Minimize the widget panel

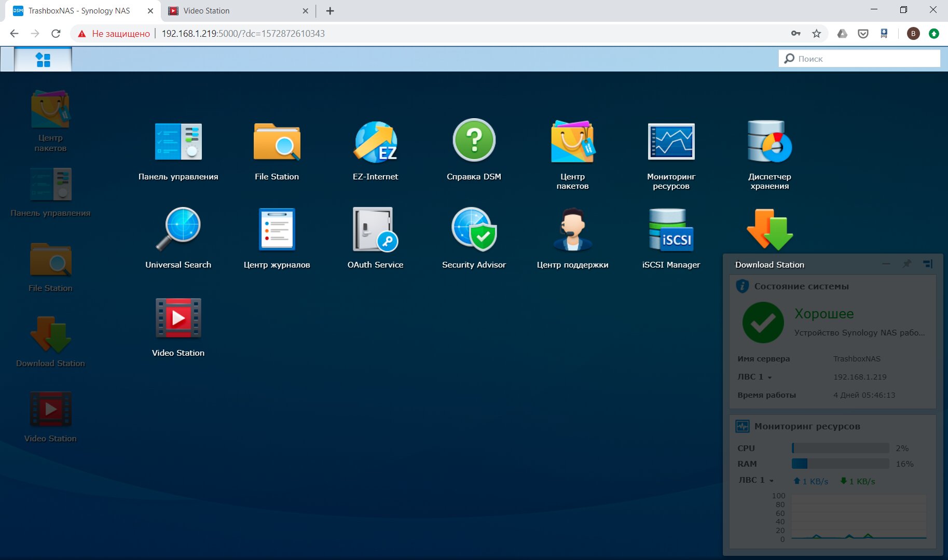click(x=886, y=264)
